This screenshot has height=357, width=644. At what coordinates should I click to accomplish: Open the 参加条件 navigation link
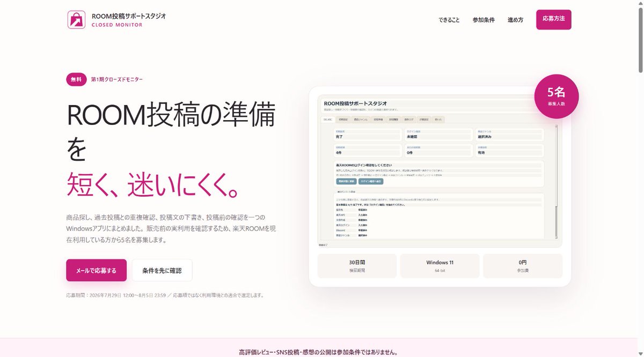[x=484, y=20]
